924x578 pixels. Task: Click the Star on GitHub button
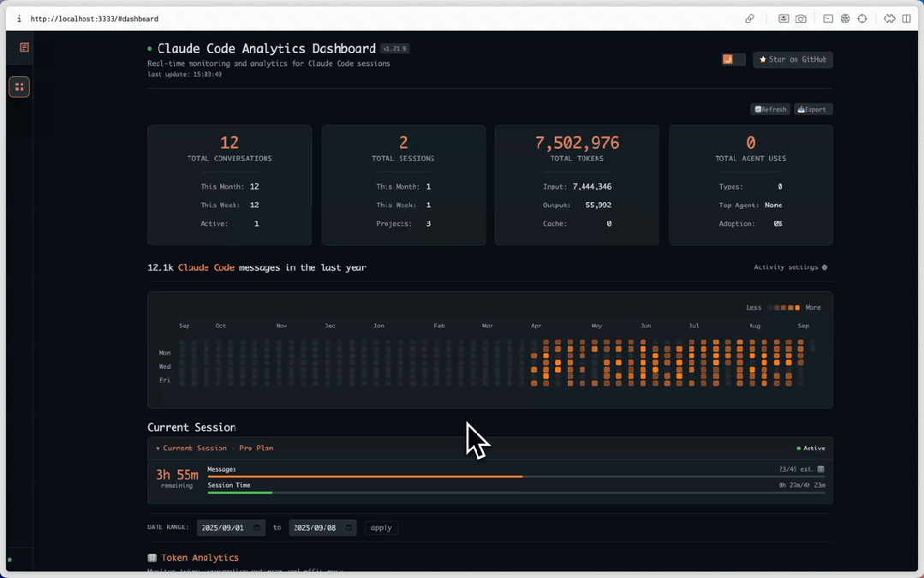(x=792, y=59)
